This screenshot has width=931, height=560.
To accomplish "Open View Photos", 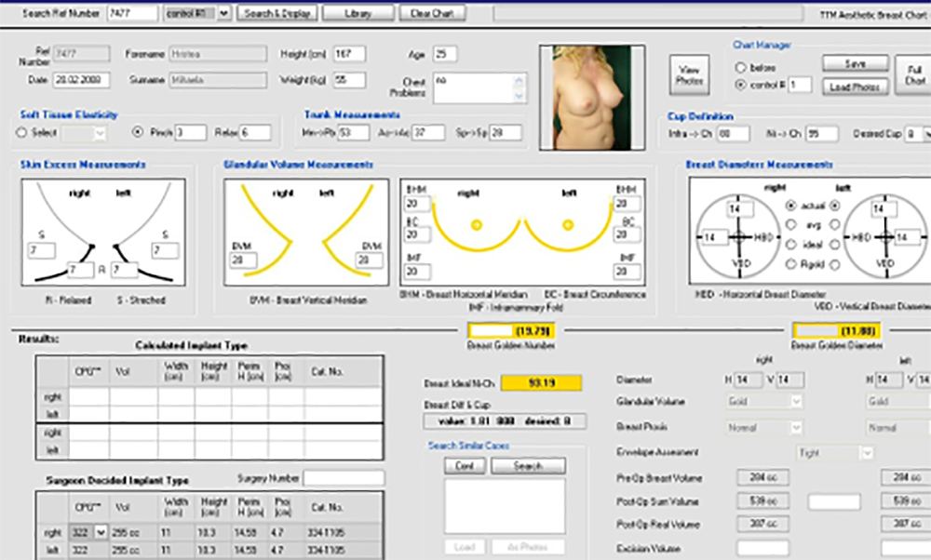I will pyautogui.click(x=690, y=74).
